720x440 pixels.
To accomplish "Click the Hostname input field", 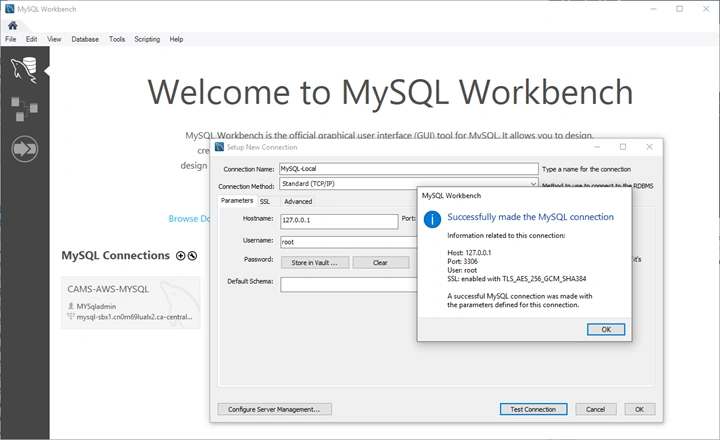I will tap(339, 221).
